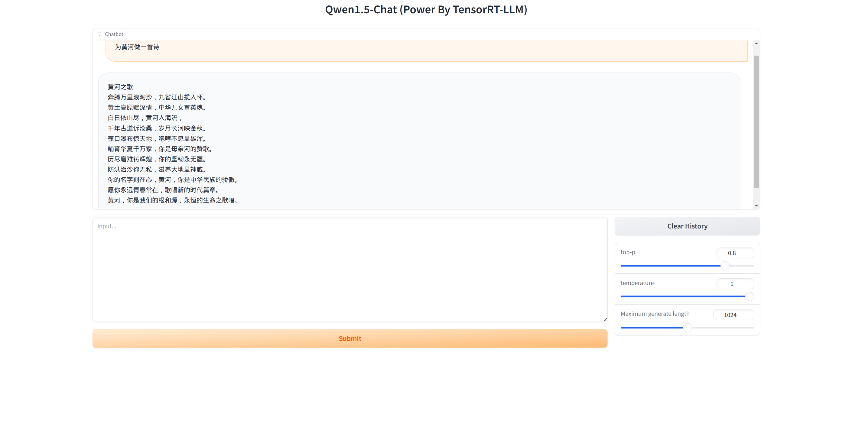Click the chat scrollbar down arrow
The height and width of the screenshot is (424, 868).
click(756, 206)
